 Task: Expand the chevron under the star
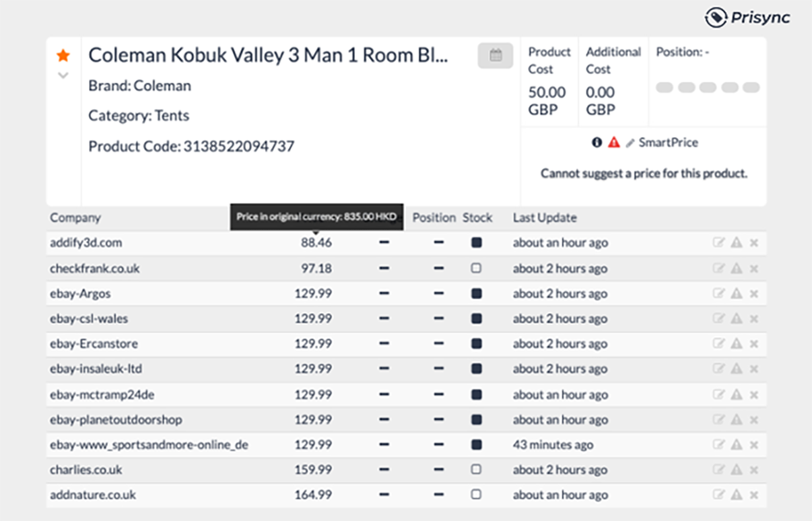[x=63, y=75]
